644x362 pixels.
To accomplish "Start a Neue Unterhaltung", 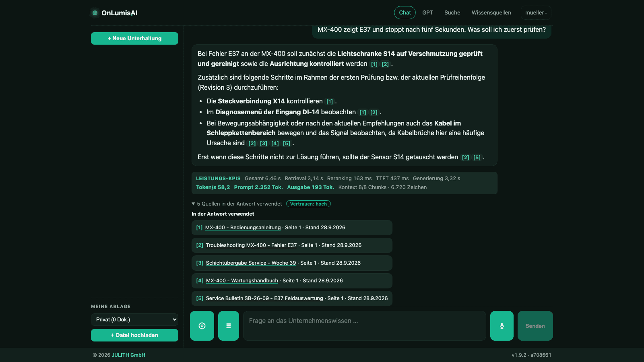I will 134,38.
